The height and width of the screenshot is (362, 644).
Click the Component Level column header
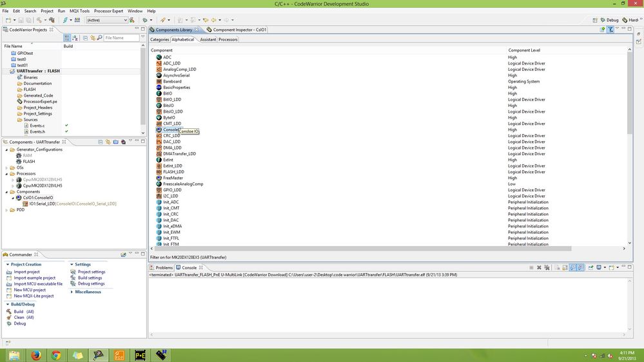tap(524, 50)
